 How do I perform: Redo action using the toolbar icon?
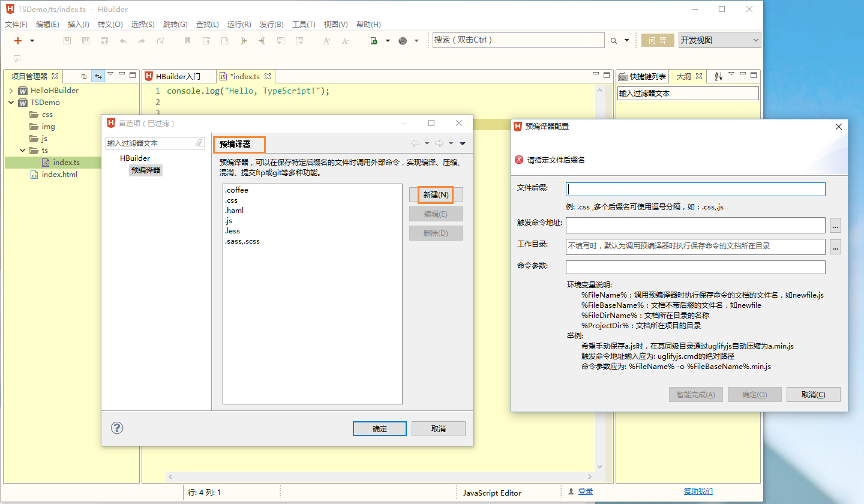142,40
